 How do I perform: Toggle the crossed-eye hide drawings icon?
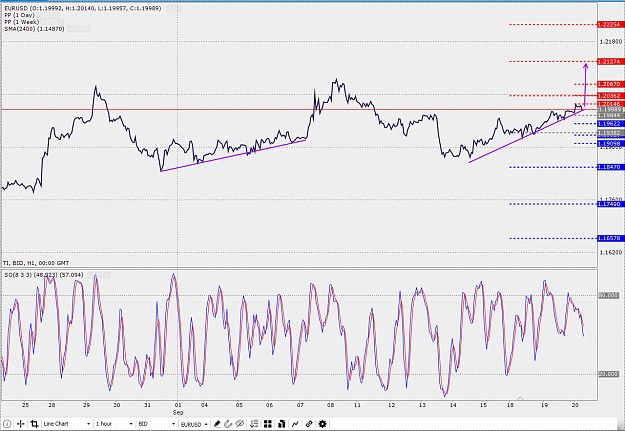point(240,424)
